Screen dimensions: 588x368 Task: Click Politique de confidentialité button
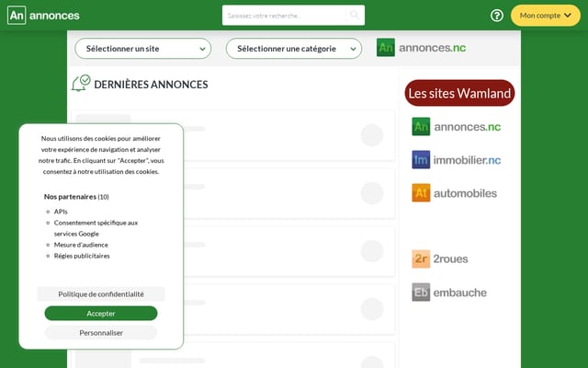click(101, 294)
